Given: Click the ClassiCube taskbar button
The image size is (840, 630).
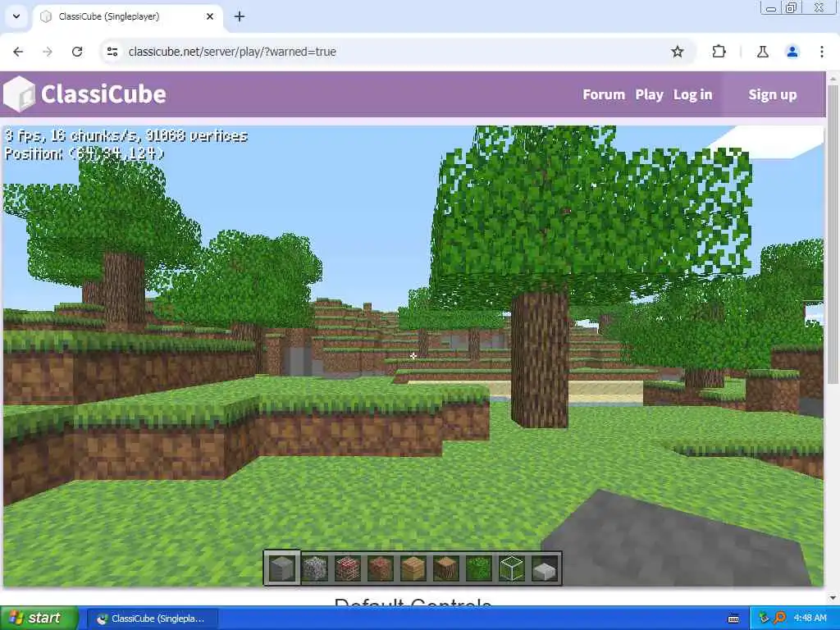Looking at the screenshot, I should coord(152,619).
